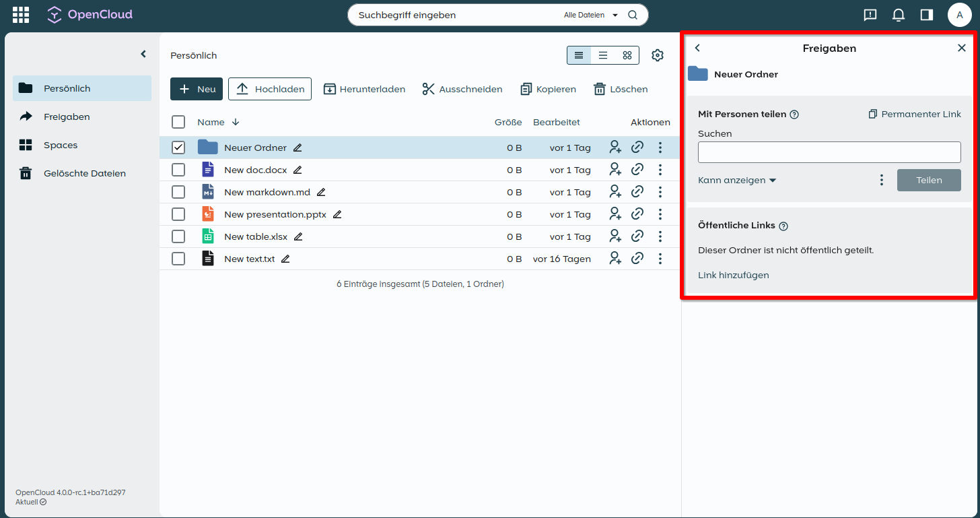Screen dimensions: 980x518
Task: Open the Kann anzeigen role dropdown
Action: pos(737,181)
